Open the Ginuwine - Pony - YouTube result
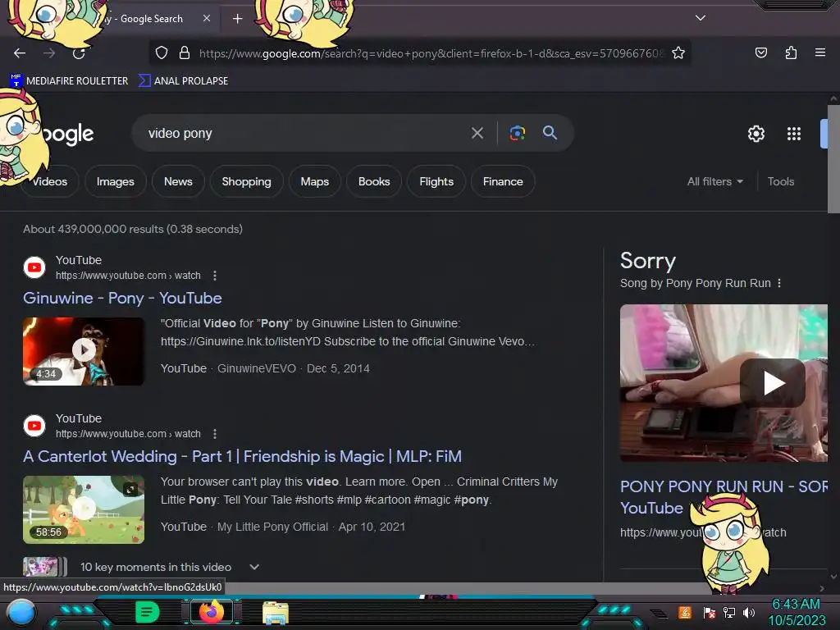 pos(122,298)
